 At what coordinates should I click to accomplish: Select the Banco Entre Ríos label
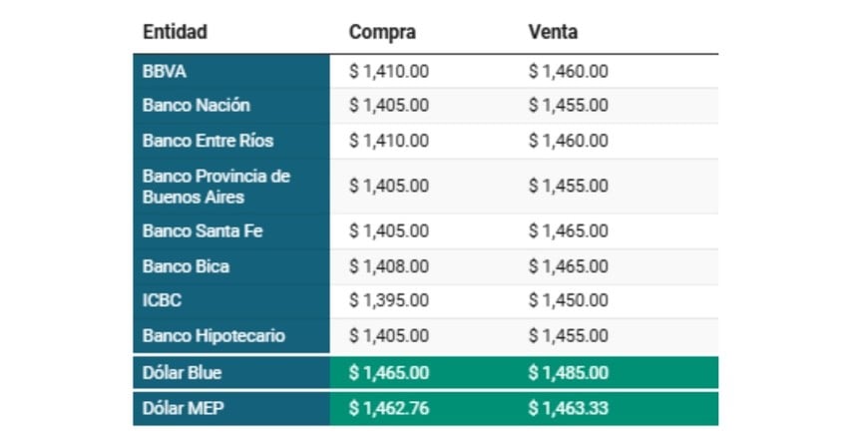click(208, 141)
